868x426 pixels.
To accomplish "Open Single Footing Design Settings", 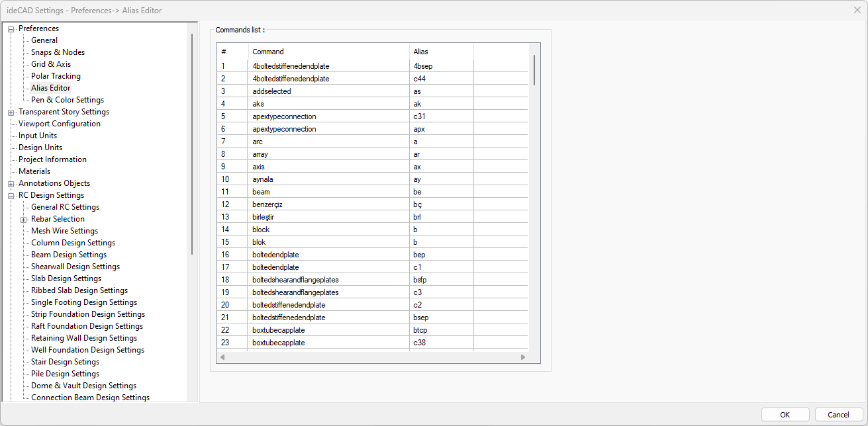I will 84,302.
